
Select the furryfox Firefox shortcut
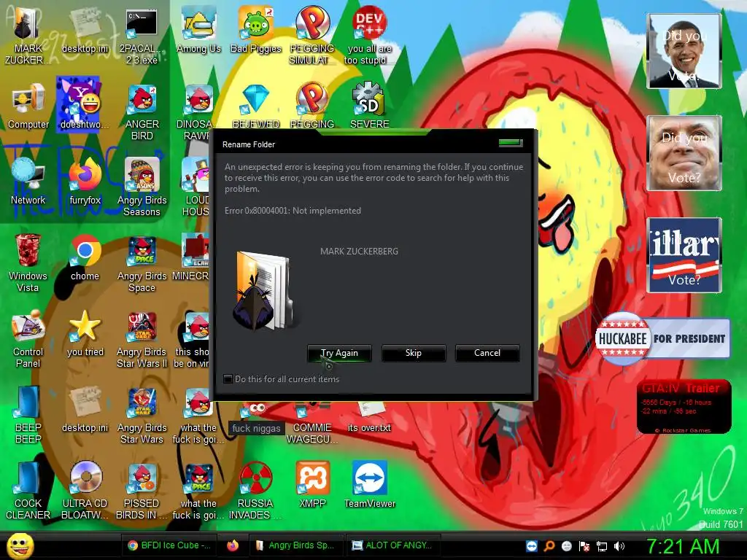pyautogui.click(x=85, y=183)
